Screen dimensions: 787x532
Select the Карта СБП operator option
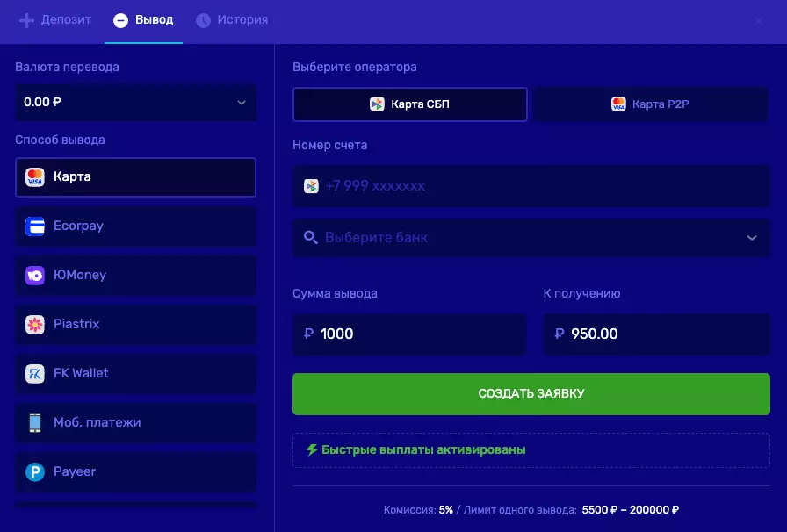[409, 104]
